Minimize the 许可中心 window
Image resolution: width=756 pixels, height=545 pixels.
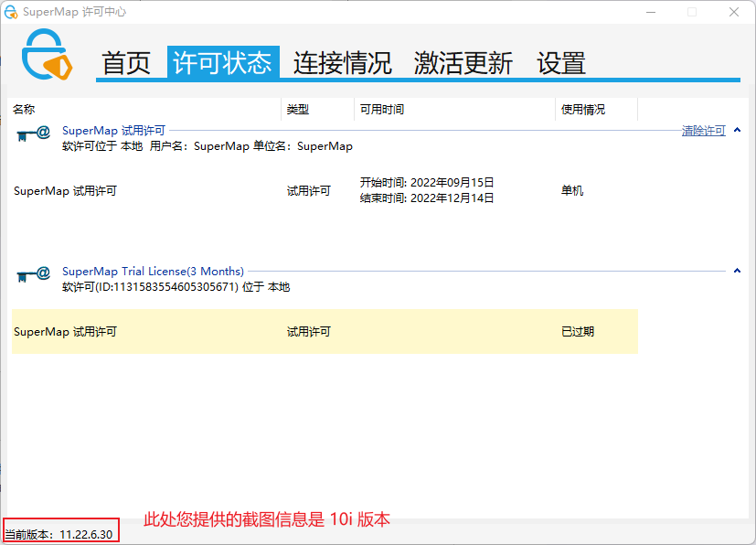tap(651, 12)
